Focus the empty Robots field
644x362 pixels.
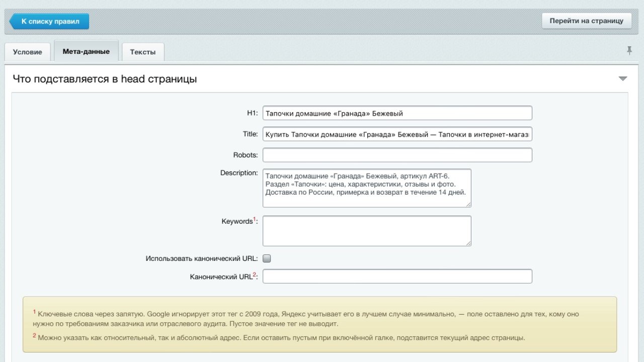[x=397, y=155]
